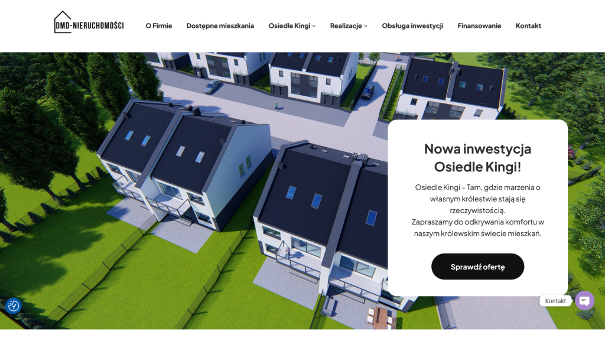Click the wooden terrace table in the render

coord(381,317)
